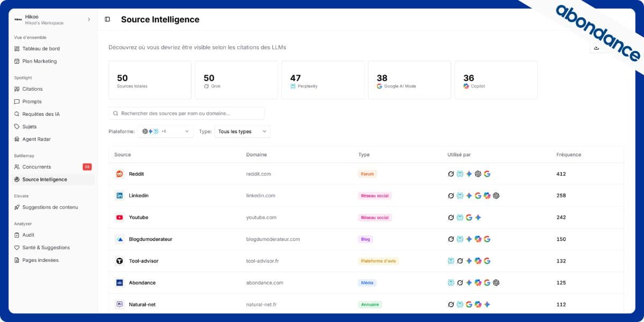The height and width of the screenshot is (322, 644).
Task: Click the Utilisé par column header
Action: (459, 155)
